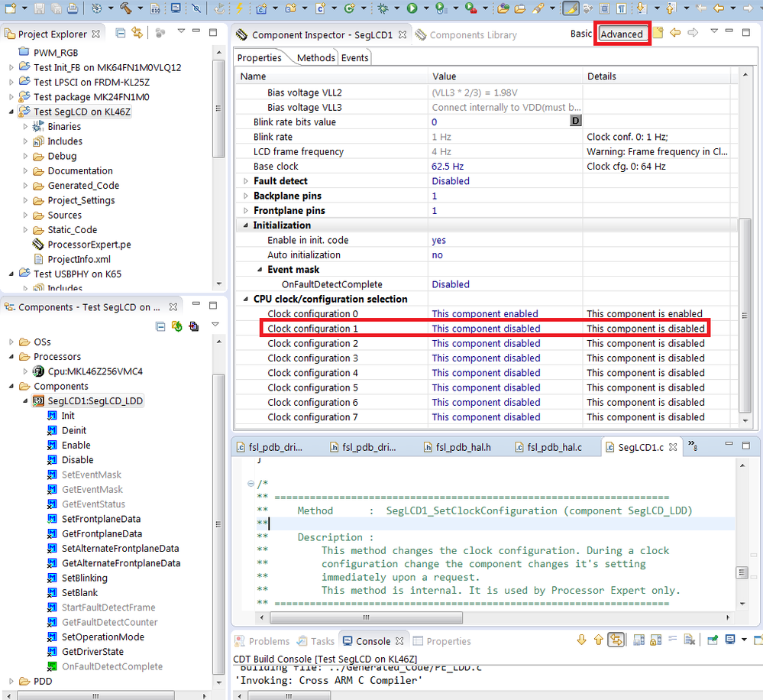Image resolution: width=763 pixels, height=700 pixels.
Task: Click the 'no' value of Auto initialization
Action: pos(437,255)
